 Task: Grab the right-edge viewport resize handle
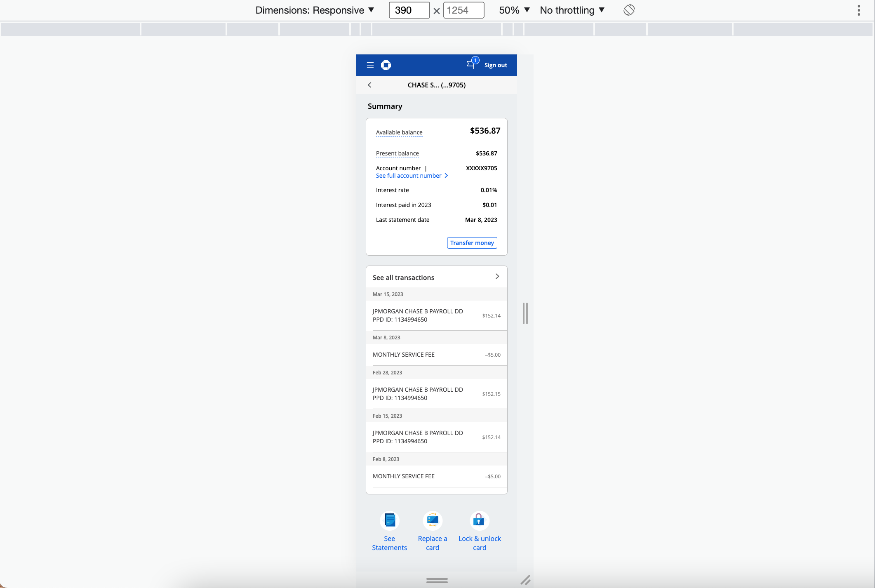pyautogui.click(x=525, y=313)
